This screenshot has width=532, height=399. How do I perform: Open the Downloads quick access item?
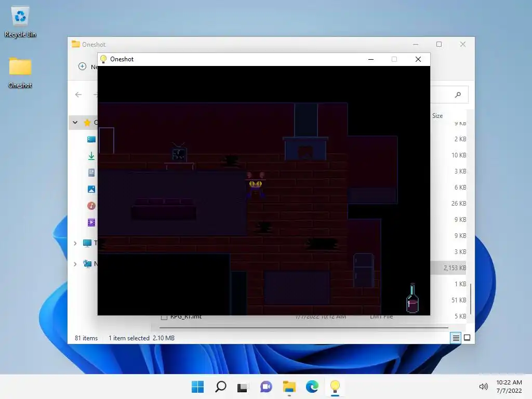91,156
